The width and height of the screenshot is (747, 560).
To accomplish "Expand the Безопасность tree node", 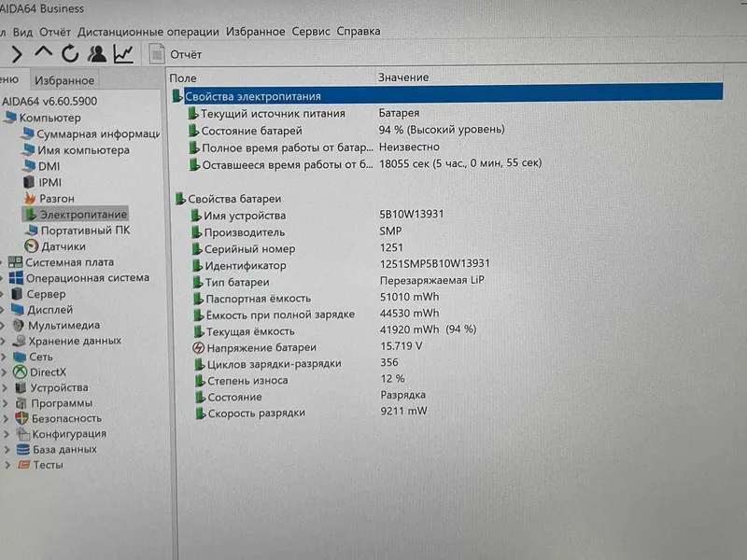I will click(6, 418).
